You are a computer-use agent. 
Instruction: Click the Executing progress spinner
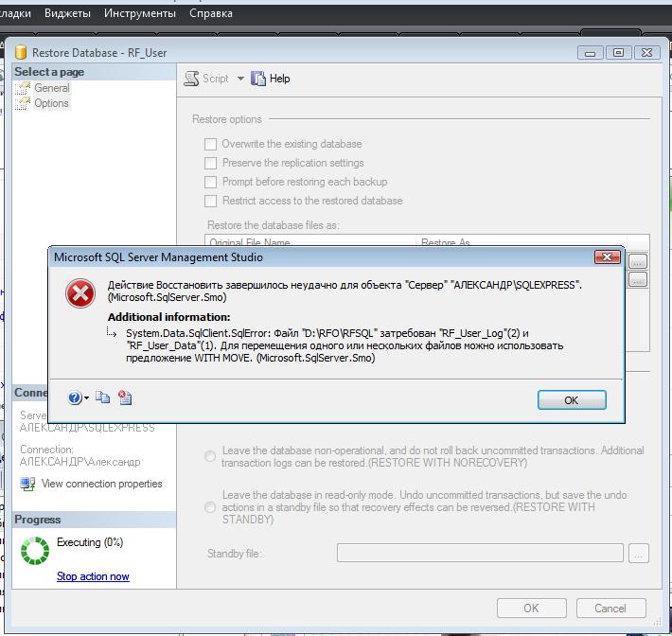click(35, 551)
